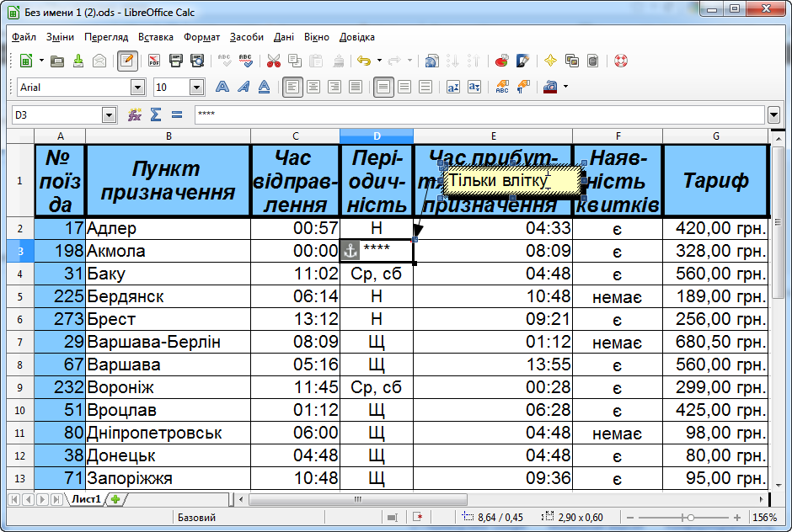
Task: Open the font size dropdown
Action: coord(196,87)
